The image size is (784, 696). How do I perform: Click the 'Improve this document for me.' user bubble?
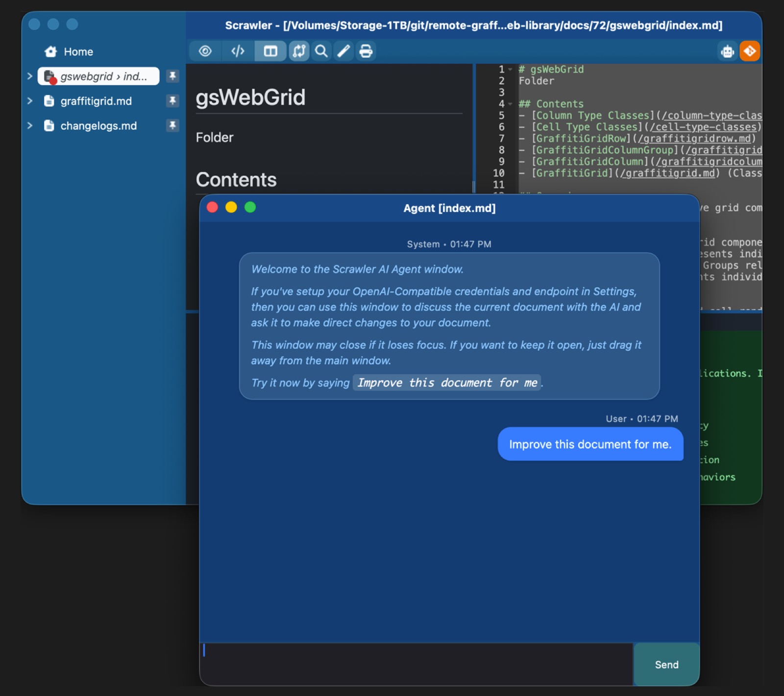coord(590,444)
